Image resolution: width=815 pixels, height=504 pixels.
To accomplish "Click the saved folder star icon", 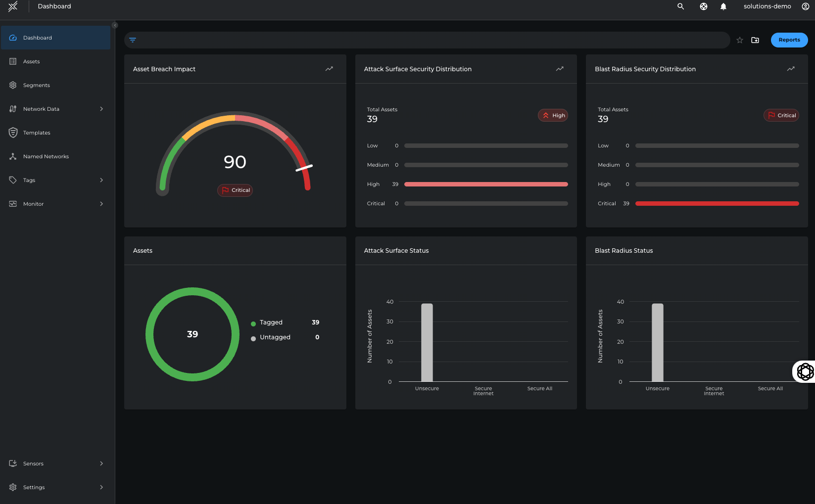I will pyautogui.click(x=755, y=40).
